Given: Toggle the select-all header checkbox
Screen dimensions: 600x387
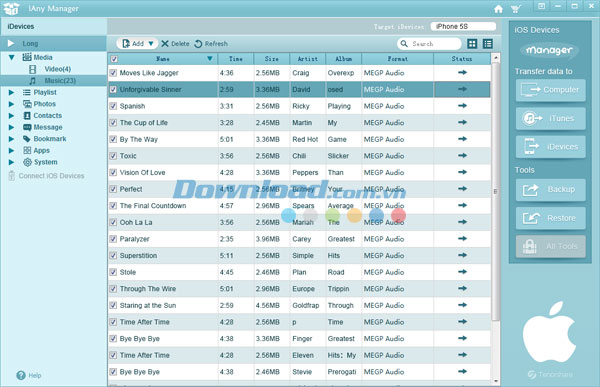Looking at the screenshot, I should coord(114,59).
